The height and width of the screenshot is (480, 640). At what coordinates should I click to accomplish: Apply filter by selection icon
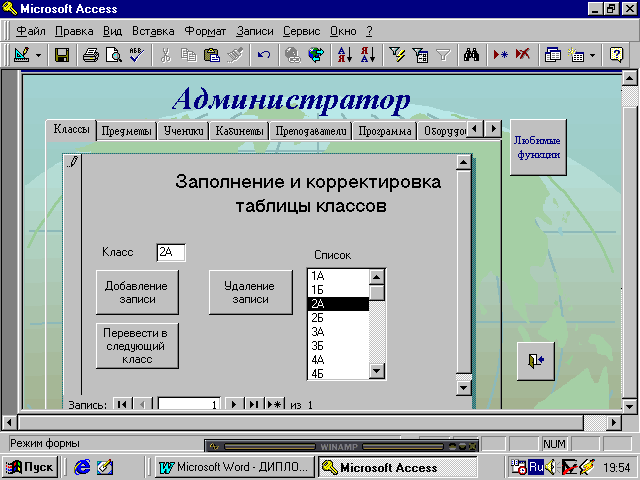[x=397, y=55]
